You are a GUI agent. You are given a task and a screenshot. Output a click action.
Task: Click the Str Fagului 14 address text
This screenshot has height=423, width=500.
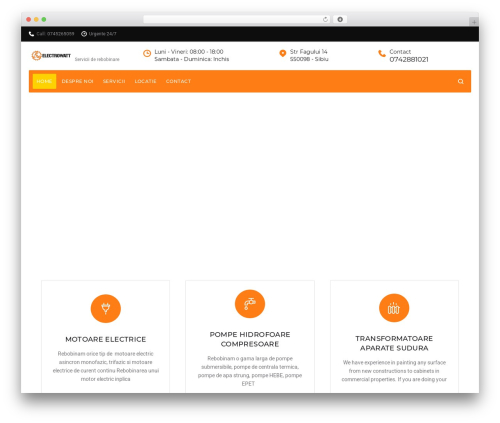(x=309, y=52)
